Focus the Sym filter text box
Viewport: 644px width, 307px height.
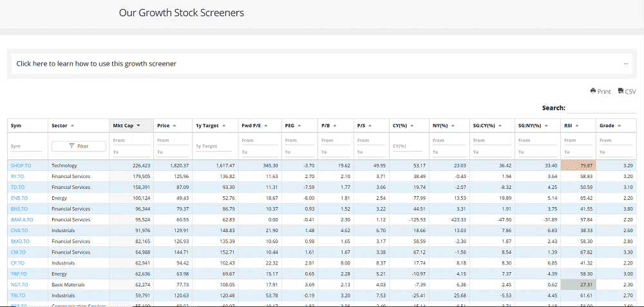tap(27, 147)
